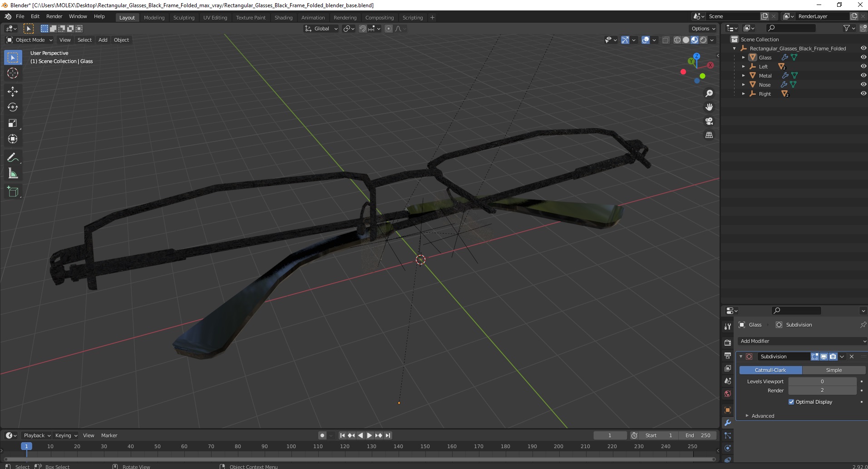Remove the Subdivision modifier
The width and height of the screenshot is (868, 469).
(x=852, y=357)
